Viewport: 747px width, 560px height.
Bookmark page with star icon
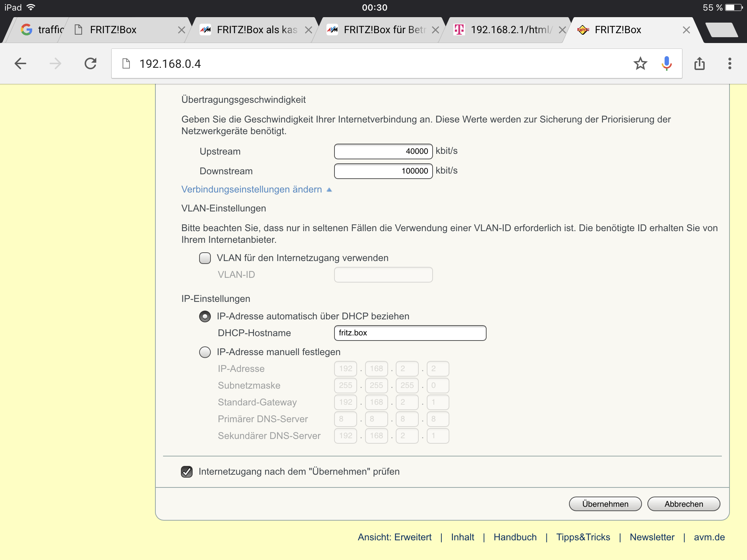(x=640, y=63)
